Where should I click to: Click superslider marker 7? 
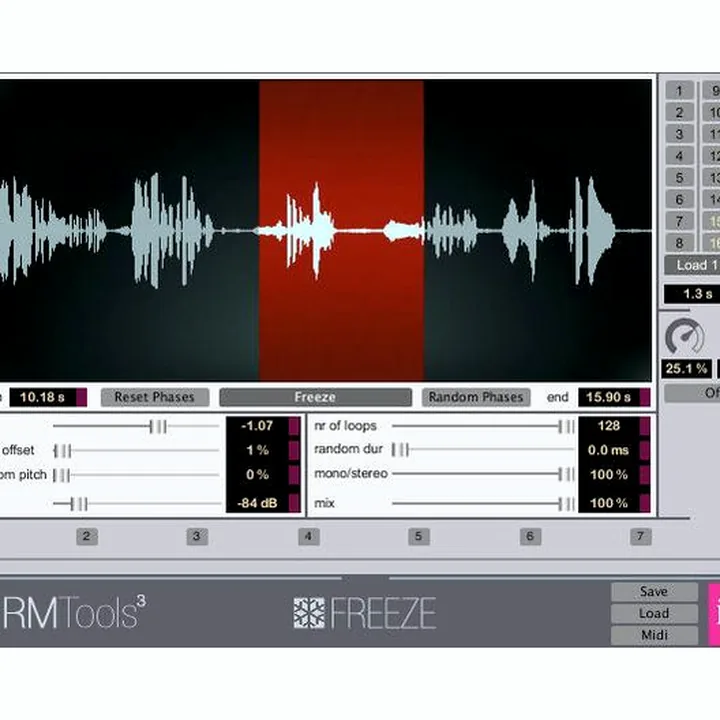(x=641, y=536)
